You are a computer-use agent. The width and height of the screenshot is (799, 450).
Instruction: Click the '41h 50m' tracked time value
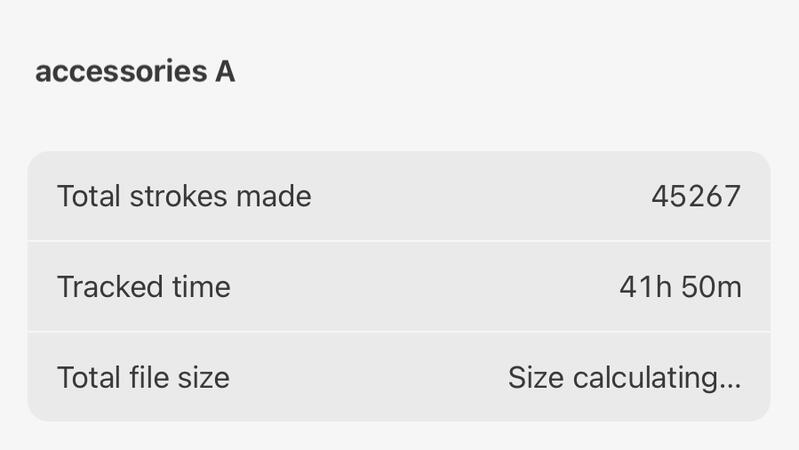(x=680, y=287)
